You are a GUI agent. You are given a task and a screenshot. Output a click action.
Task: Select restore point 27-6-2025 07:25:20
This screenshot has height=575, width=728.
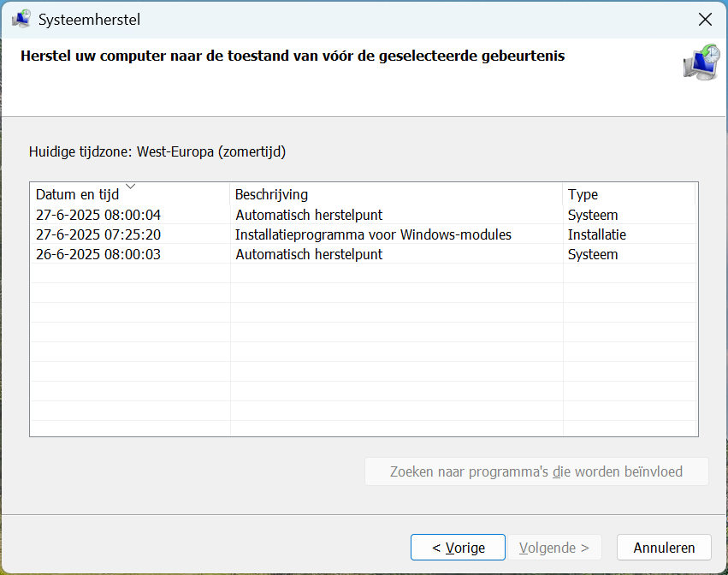click(x=98, y=234)
